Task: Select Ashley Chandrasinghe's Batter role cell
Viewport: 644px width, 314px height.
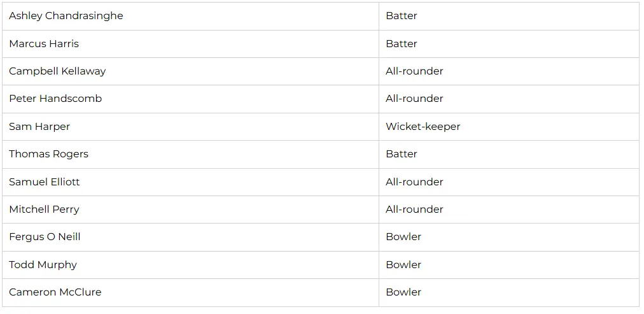Action: (402, 16)
